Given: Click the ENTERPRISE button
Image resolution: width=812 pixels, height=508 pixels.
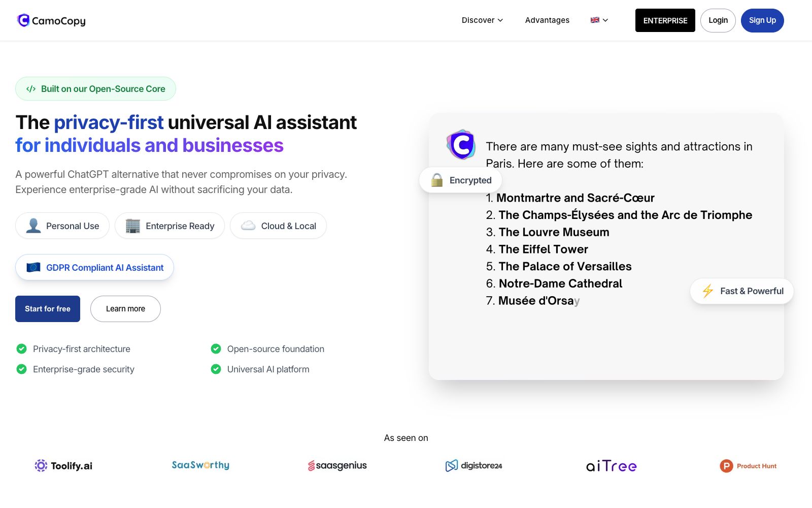Looking at the screenshot, I should click(665, 20).
